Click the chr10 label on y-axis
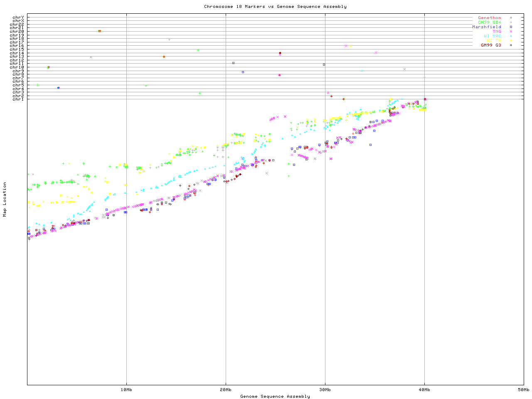This screenshot has height=399, width=532. [x=17, y=67]
